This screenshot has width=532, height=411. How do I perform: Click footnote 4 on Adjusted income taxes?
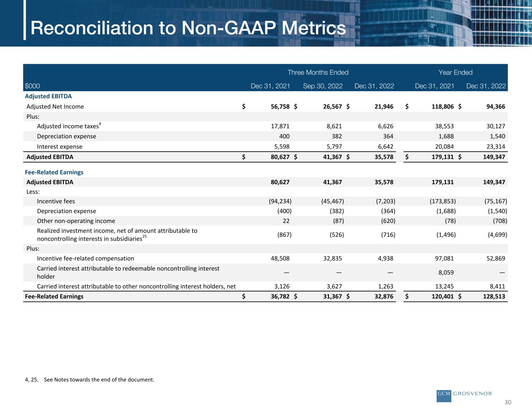100,124
